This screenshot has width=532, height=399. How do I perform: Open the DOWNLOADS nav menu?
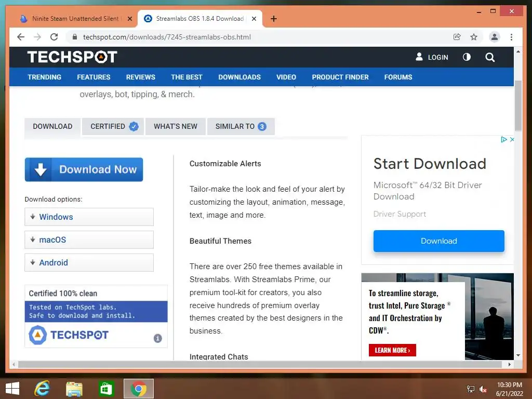(240, 77)
